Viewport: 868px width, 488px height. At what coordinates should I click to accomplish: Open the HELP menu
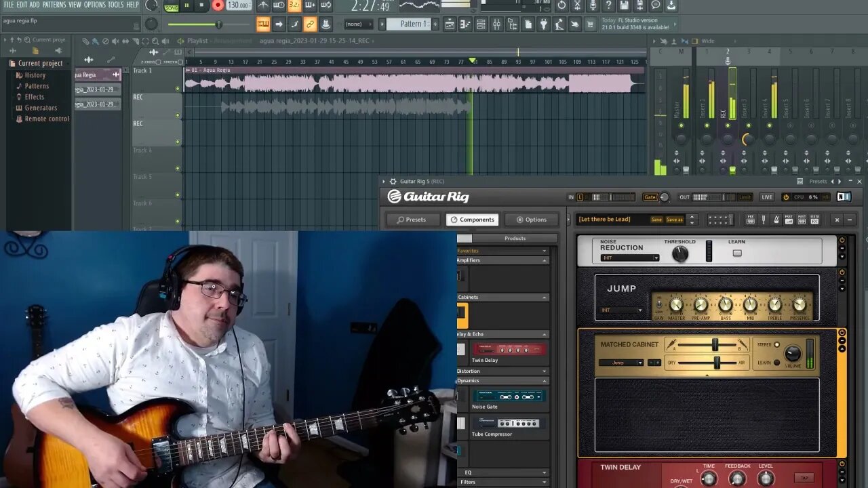pyautogui.click(x=132, y=5)
